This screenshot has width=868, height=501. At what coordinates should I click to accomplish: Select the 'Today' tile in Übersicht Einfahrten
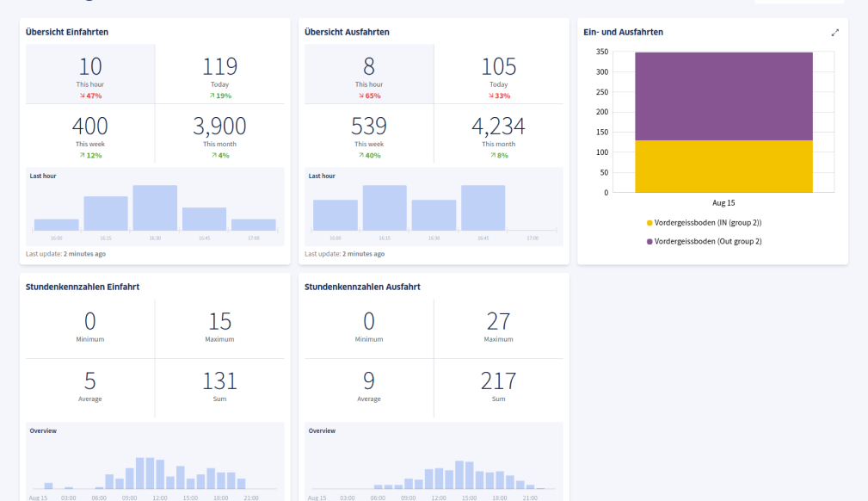pyautogui.click(x=219, y=74)
